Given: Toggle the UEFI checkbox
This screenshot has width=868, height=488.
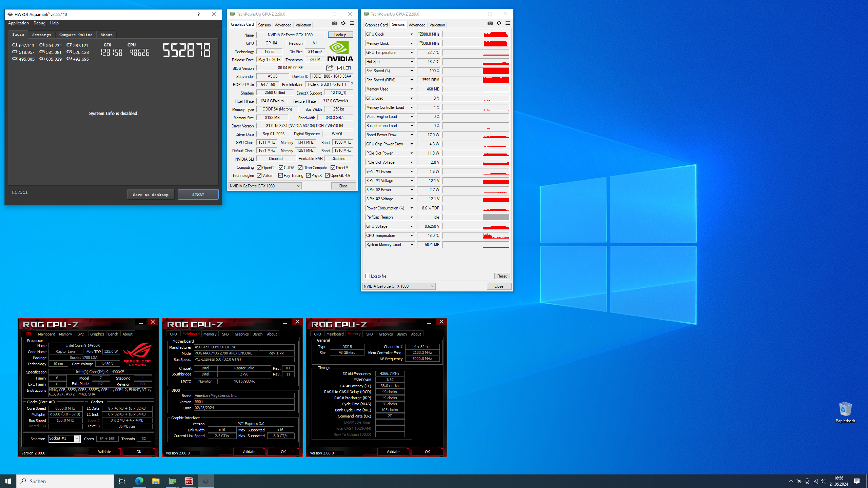Looking at the screenshot, I should (x=339, y=68).
